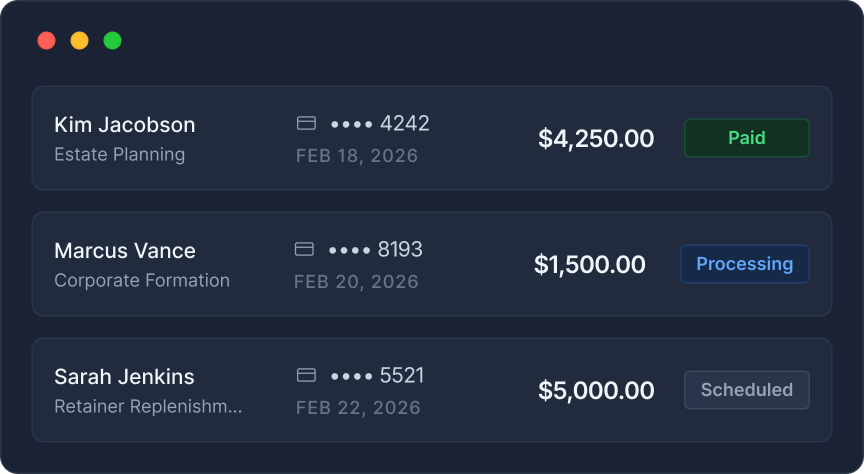Image resolution: width=864 pixels, height=474 pixels.
Task: Click the red close window button
Action: [x=46, y=41]
